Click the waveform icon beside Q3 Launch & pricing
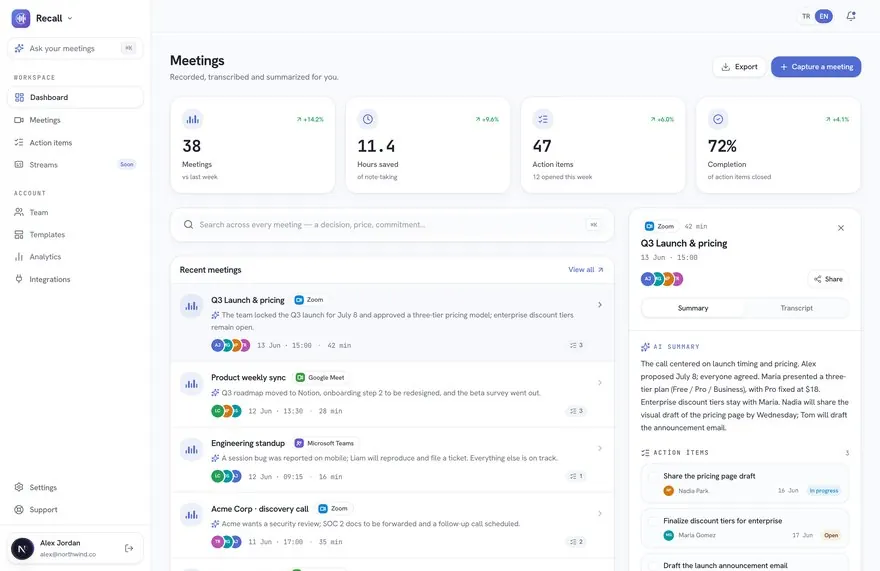 [191, 307]
